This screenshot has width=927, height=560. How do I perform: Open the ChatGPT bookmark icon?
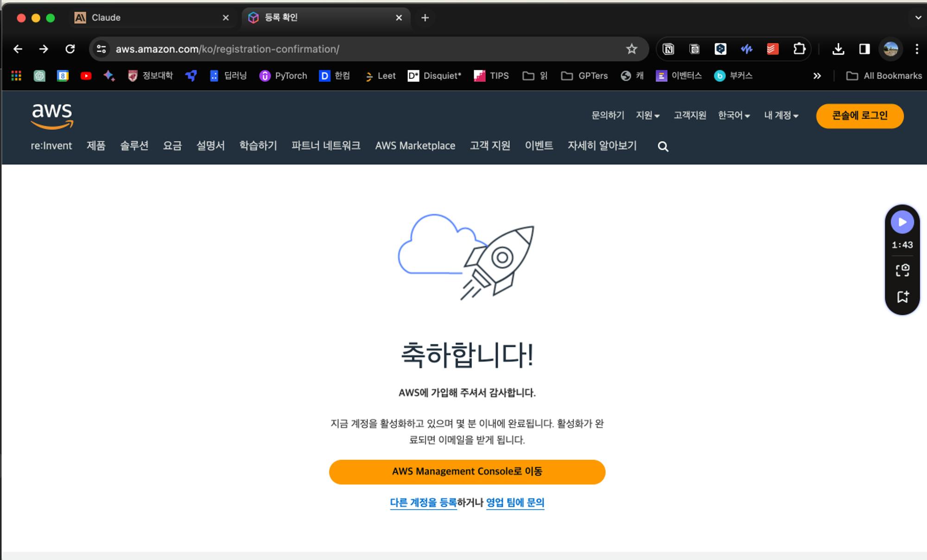(x=39, y=76)
